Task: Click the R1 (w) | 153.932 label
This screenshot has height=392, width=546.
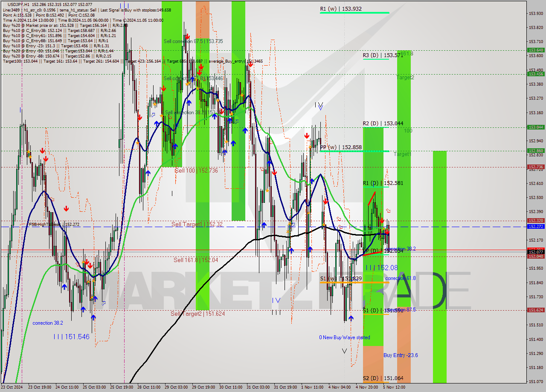Action: tap(341, 9)
